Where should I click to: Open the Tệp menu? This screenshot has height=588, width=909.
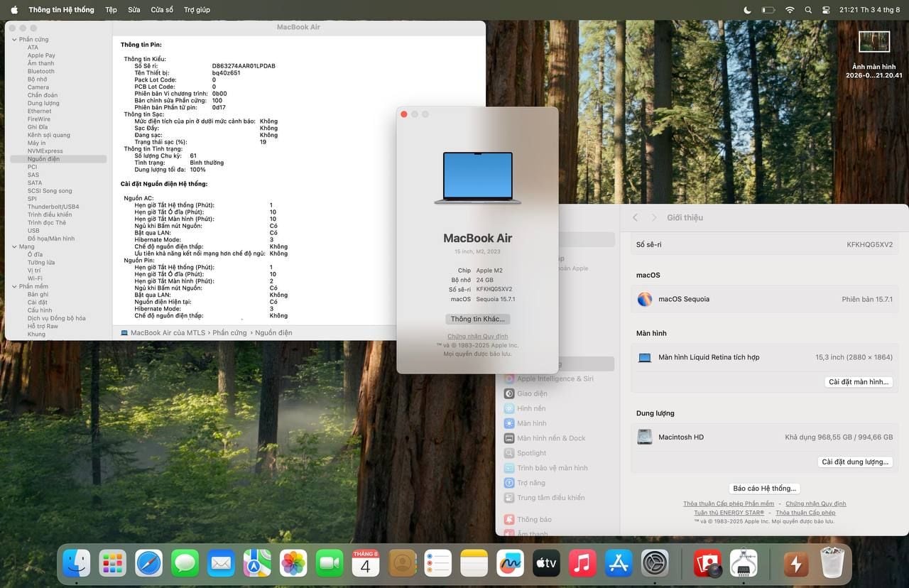pos(111,10)
